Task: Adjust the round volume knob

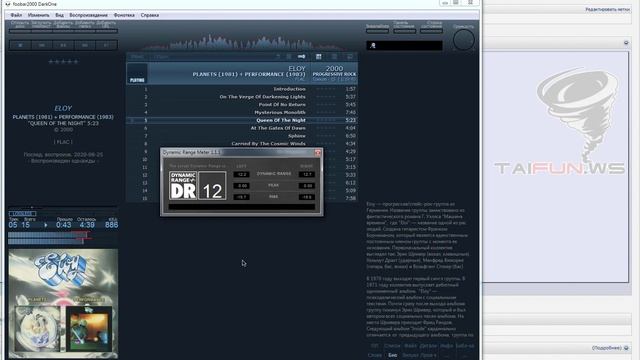Action: pos(464,40)
